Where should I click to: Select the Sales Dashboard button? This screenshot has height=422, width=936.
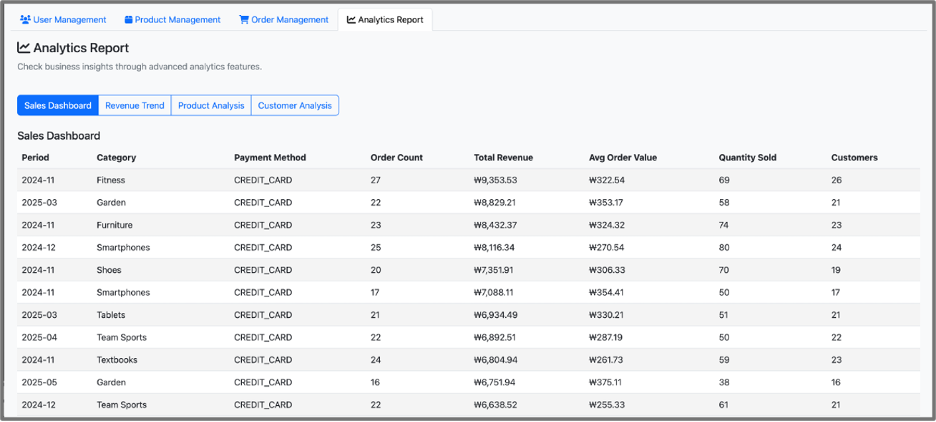57,106
